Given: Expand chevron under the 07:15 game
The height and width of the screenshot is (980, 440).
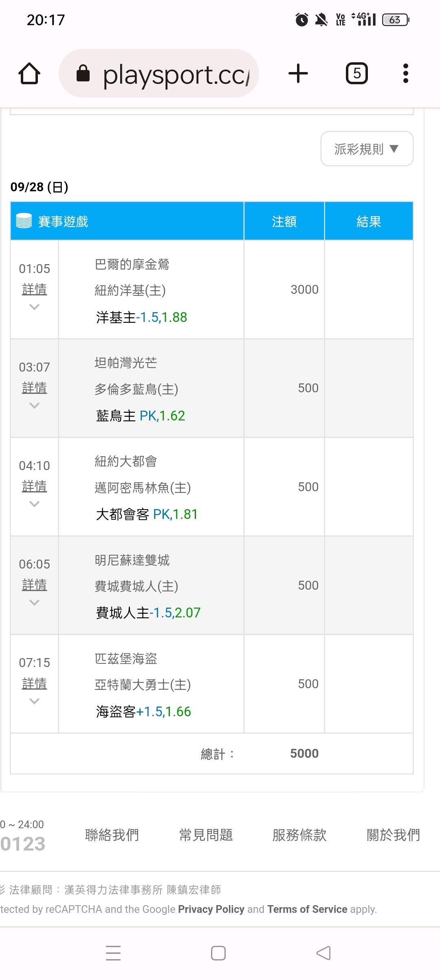Looking at the screenshot, I should coord(35,701).
